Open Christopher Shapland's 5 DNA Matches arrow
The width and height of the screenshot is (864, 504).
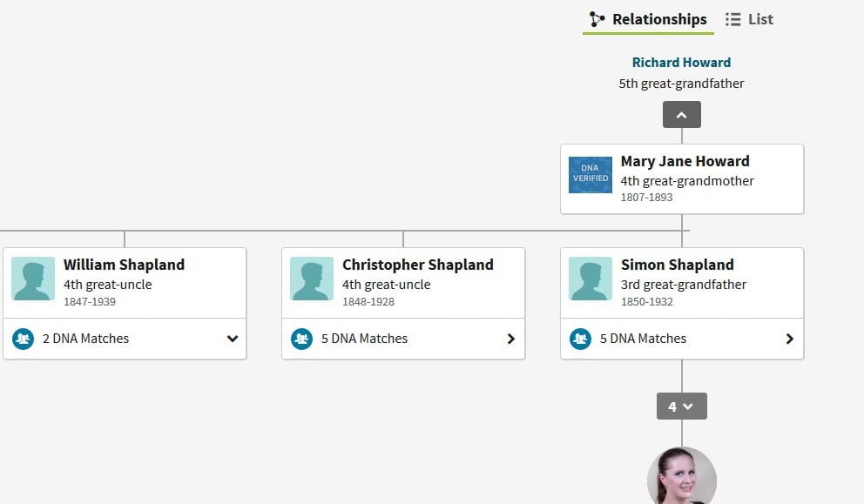tap(510, 339)
